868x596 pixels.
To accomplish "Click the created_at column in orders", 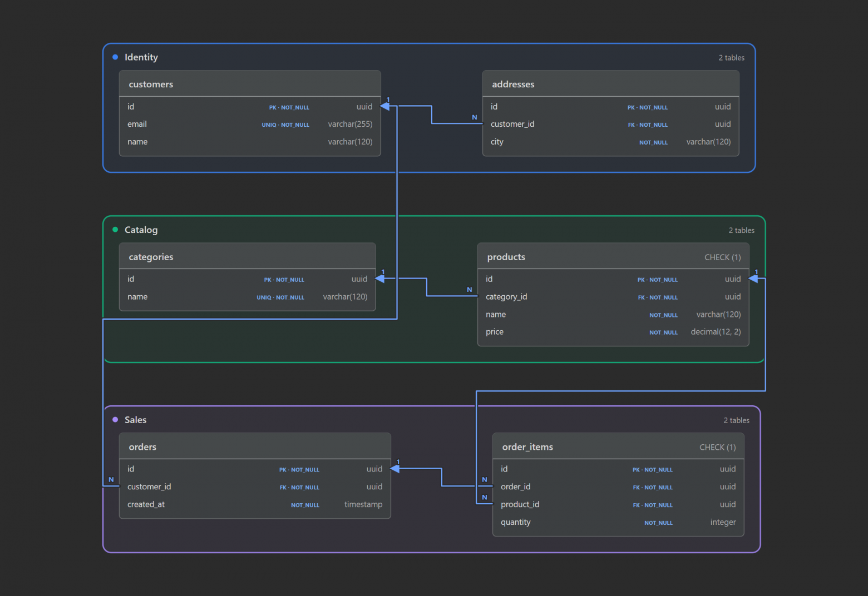I will point(255,504).
